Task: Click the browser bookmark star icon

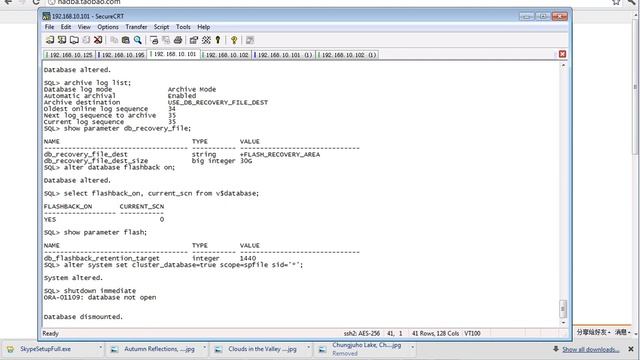Action: [616, 2]
